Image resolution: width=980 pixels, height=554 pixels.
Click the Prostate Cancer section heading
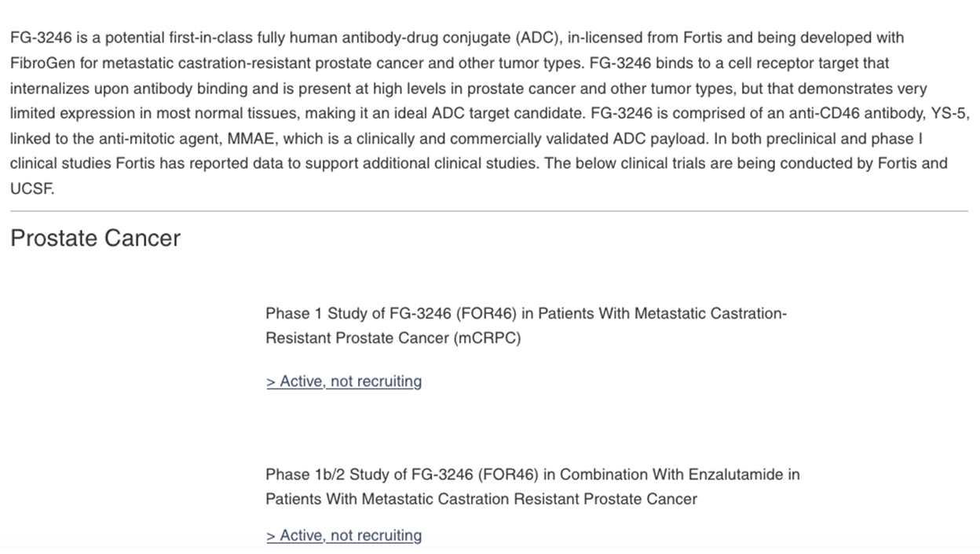pos(95,239)
